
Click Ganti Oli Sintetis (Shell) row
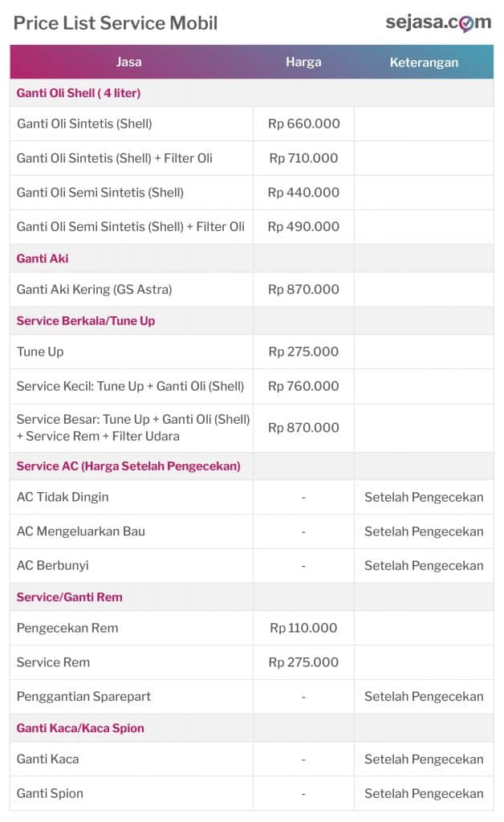click(84, 124)
